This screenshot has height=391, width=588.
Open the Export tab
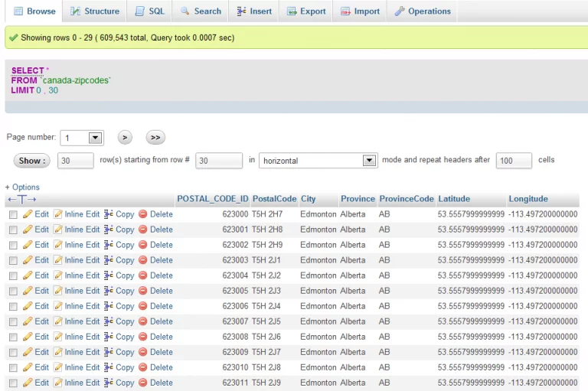(305, 11)
